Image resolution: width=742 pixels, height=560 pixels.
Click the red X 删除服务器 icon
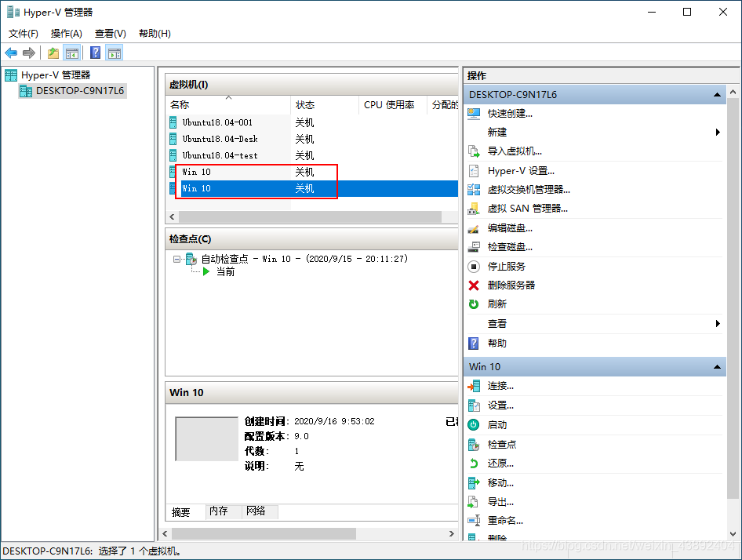pyautogui.click(x=474, y=285)
